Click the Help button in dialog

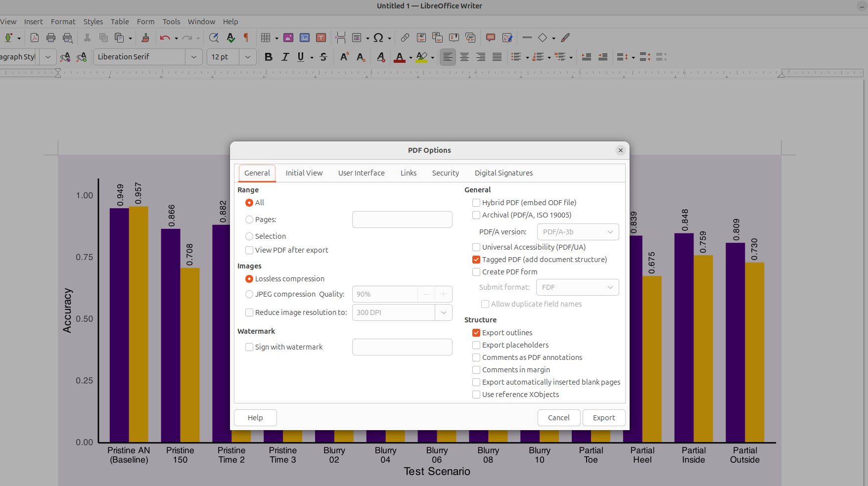(255, 418)
